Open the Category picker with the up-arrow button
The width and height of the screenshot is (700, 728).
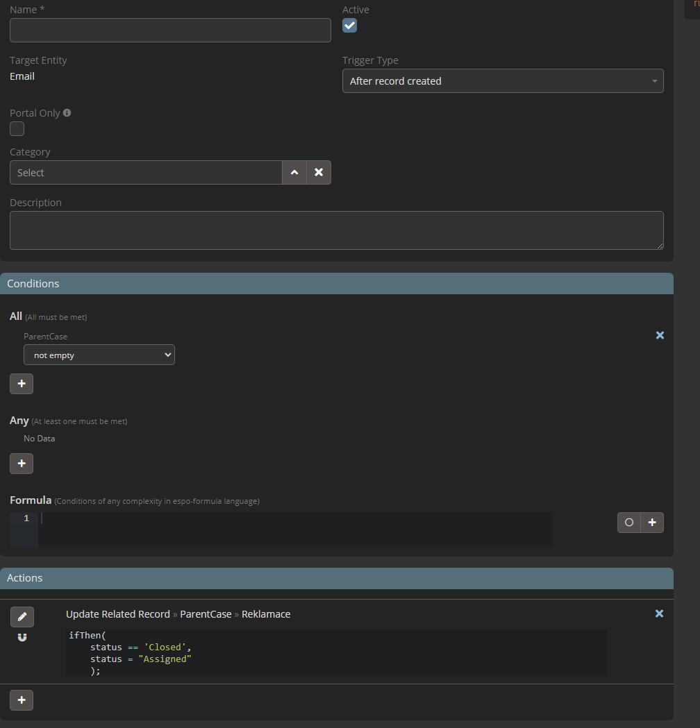pyautogui.click(x=294, y=173)
